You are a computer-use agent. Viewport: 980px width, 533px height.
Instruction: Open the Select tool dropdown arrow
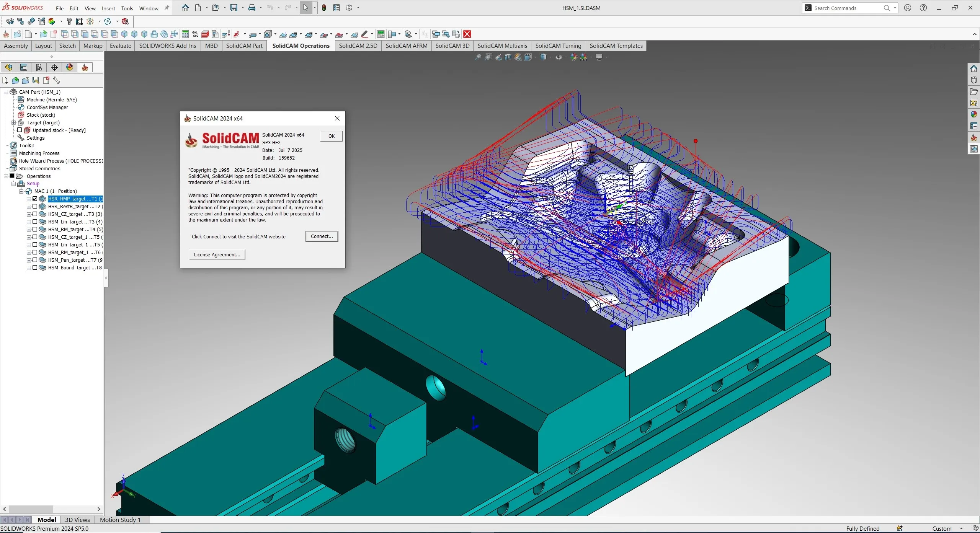pyautogui.click(x=315, y=8)
